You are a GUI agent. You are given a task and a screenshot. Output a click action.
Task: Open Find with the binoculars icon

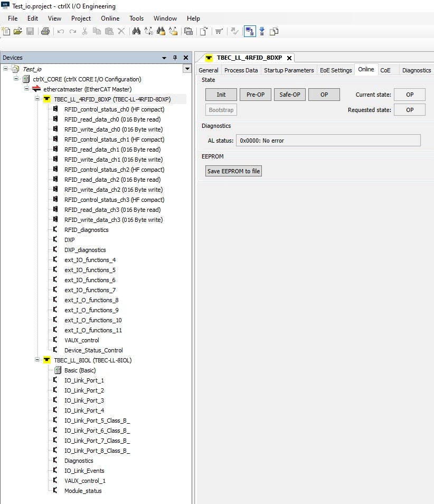coord(136,31)
